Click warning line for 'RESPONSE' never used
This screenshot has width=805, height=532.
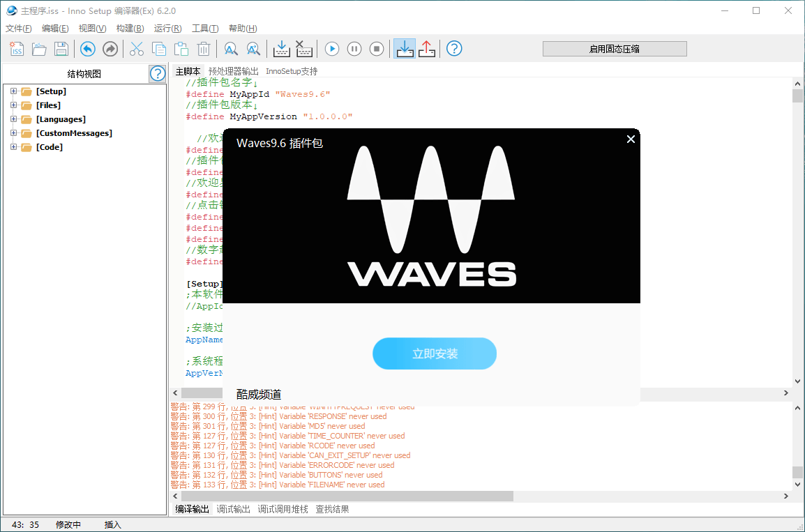[279, 416]
